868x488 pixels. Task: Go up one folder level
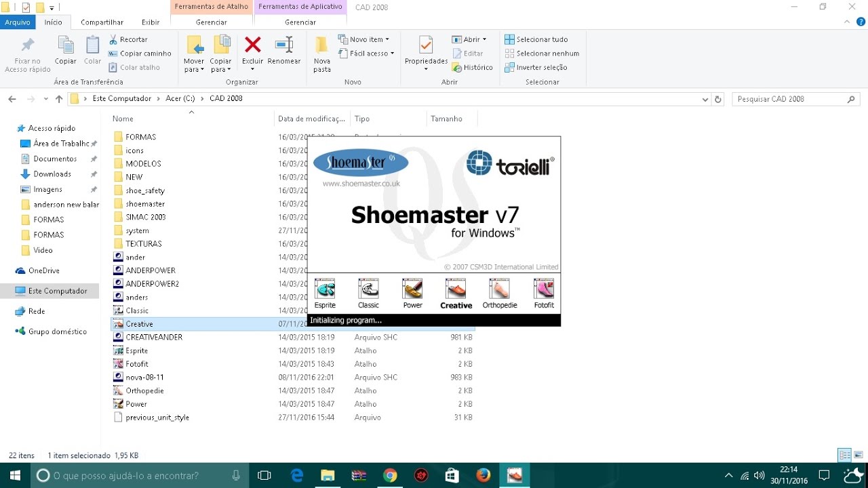point(59,99)
